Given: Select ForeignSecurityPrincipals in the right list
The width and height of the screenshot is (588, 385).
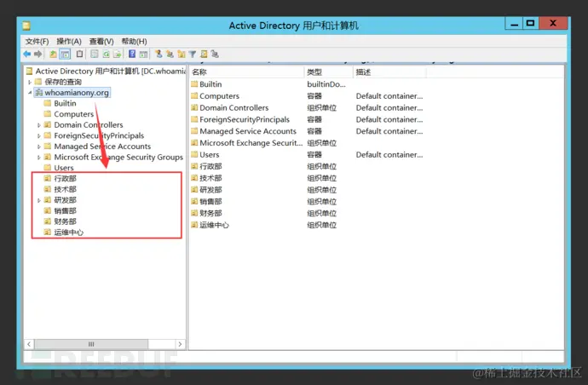Looking at the screenshot, I should coord(245,119).
